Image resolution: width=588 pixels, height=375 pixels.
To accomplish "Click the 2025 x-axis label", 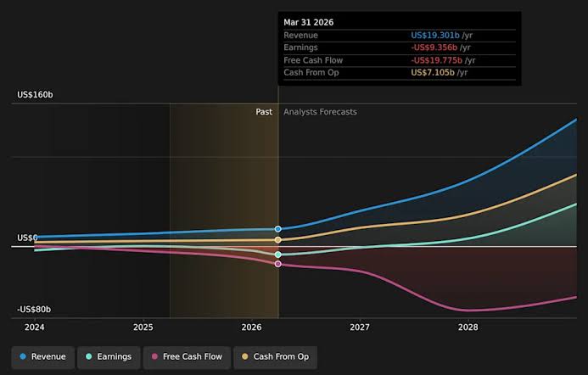I will click(x=143, y=327).
